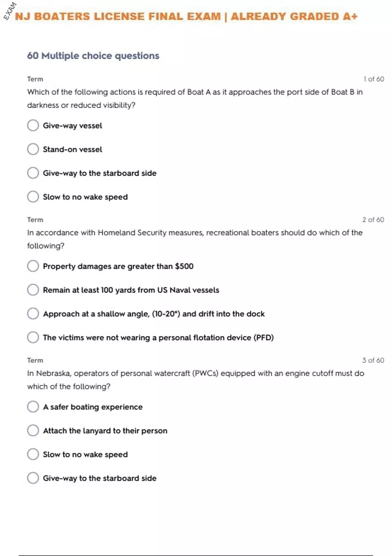Select 'Attach the lanyard to their person'

[x=33, y=430]
